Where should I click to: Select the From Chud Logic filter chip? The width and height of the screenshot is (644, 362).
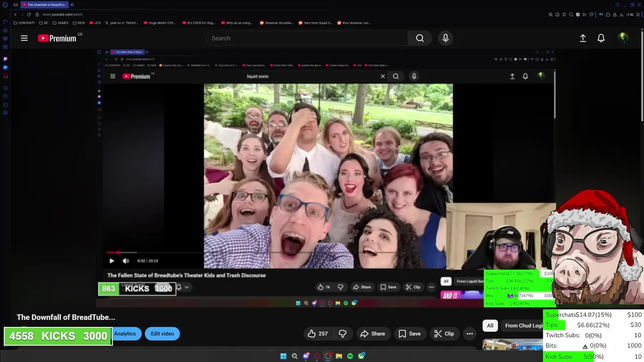(x=523, y=325)
